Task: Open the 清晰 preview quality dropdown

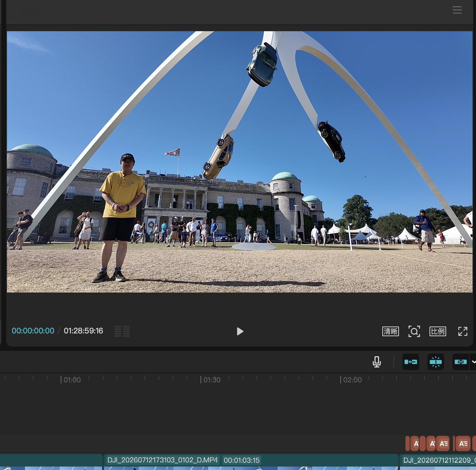Action: tap(390, 331)
